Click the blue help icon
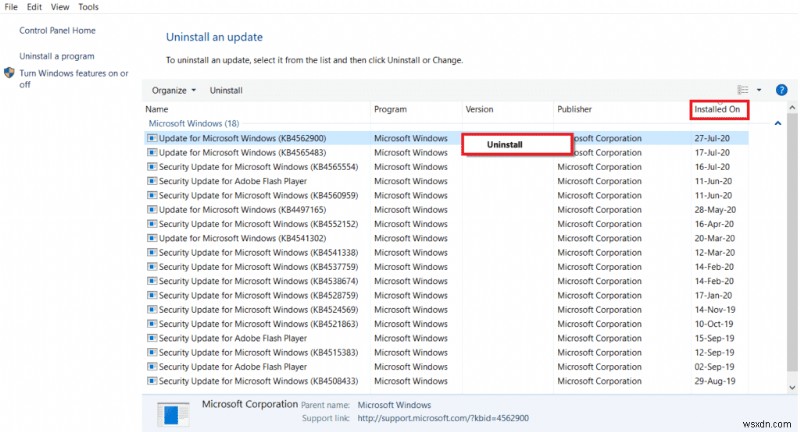800x432 pixels. (x=781, y=90)
